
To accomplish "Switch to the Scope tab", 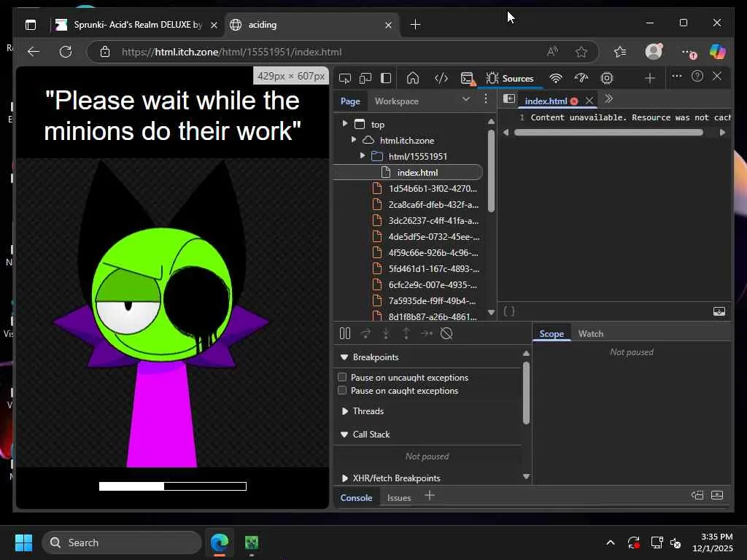I will click(551, 334).
